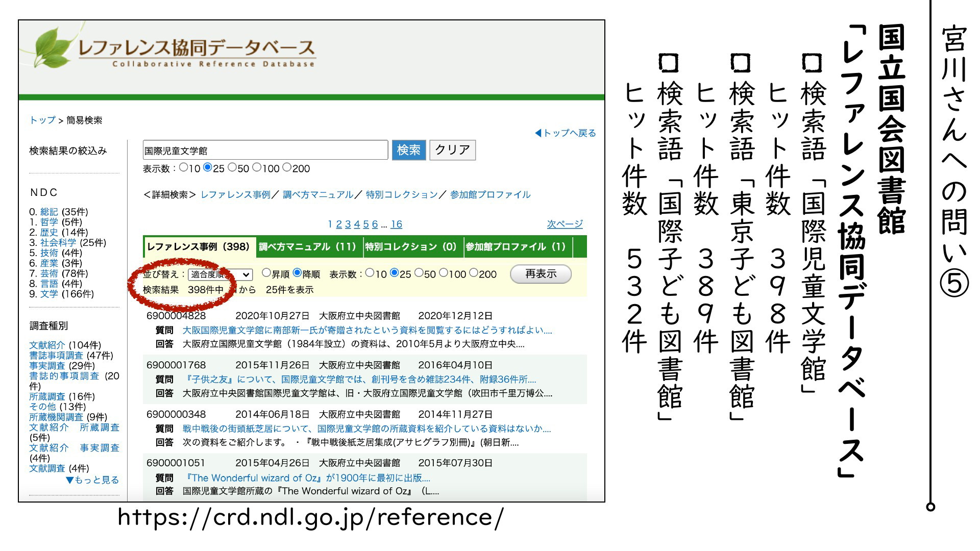Filter by その他 (13件) type

[x=42, y=407]
